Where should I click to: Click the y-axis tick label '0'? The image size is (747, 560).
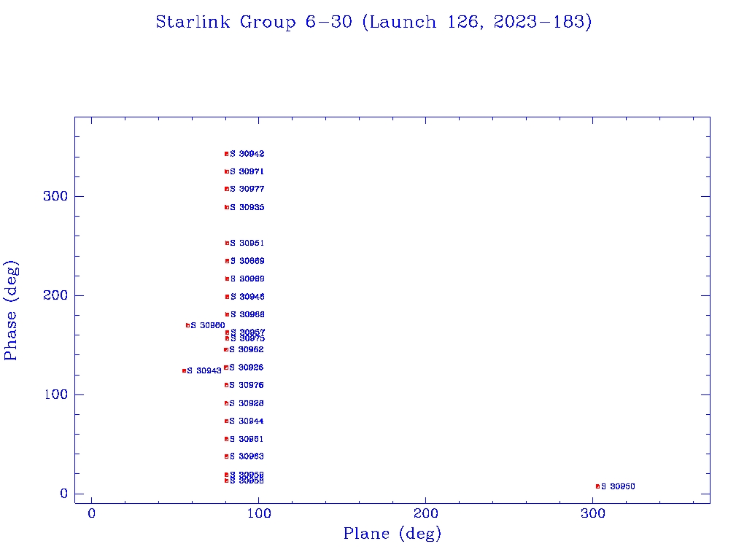pos(64,494)
